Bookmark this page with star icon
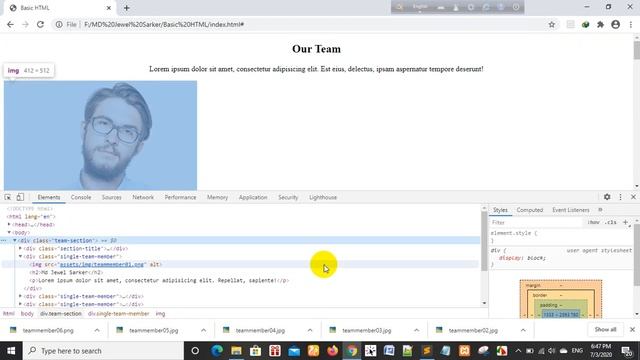The height and width of the screenshot is (360, 640). point(551,24)
